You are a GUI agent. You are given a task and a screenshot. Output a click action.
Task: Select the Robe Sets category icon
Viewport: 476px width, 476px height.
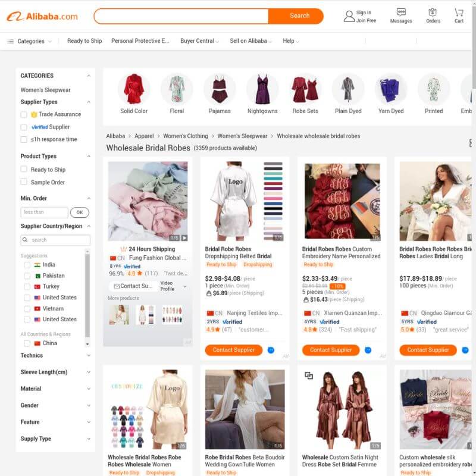pyautogui.click(x=305, y=89)
